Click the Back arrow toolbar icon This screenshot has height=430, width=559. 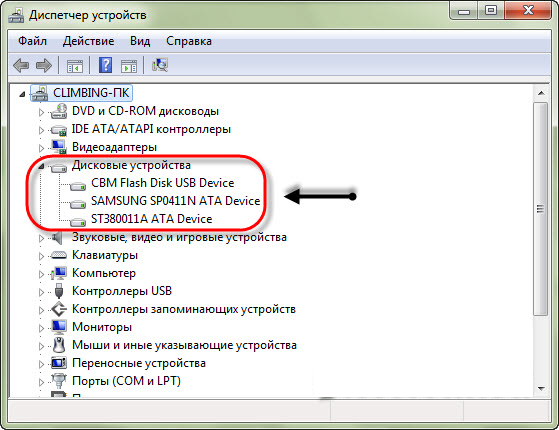21,65
